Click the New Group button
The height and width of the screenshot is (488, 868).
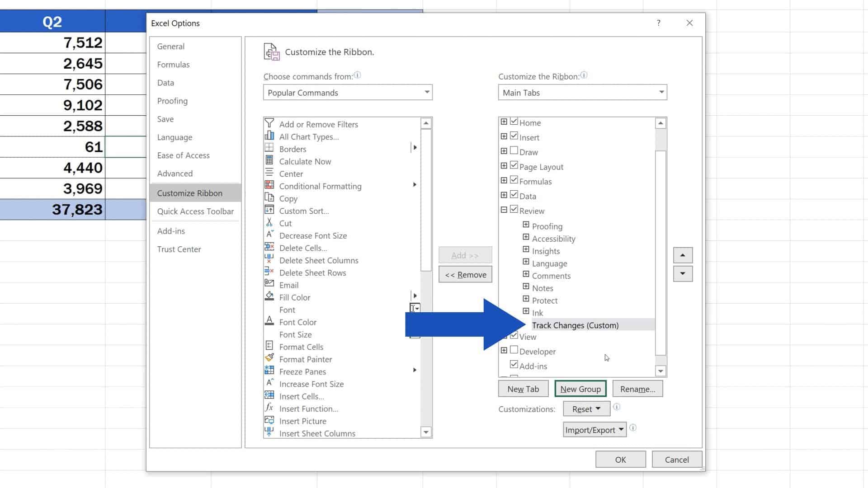(x=580, y=389)
